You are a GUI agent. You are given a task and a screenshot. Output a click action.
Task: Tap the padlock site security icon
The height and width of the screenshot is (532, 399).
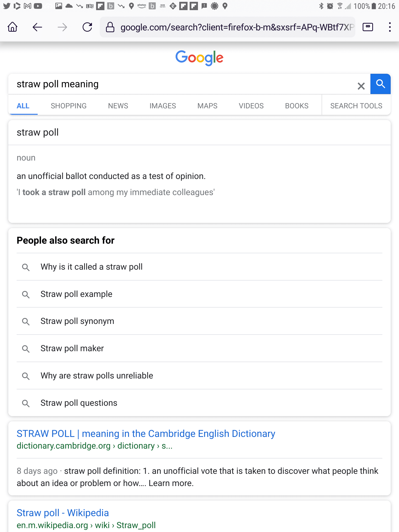point(110,27)
